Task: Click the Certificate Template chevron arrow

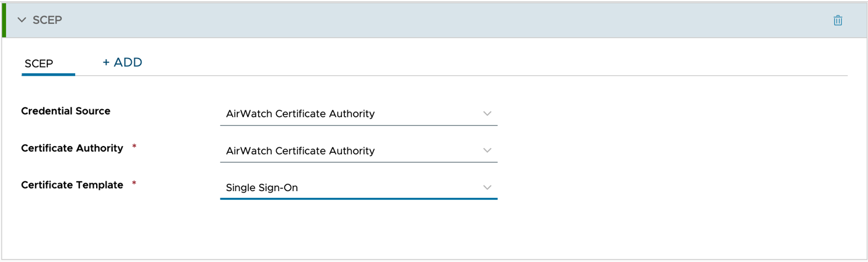Action: [x=487, y=187]
